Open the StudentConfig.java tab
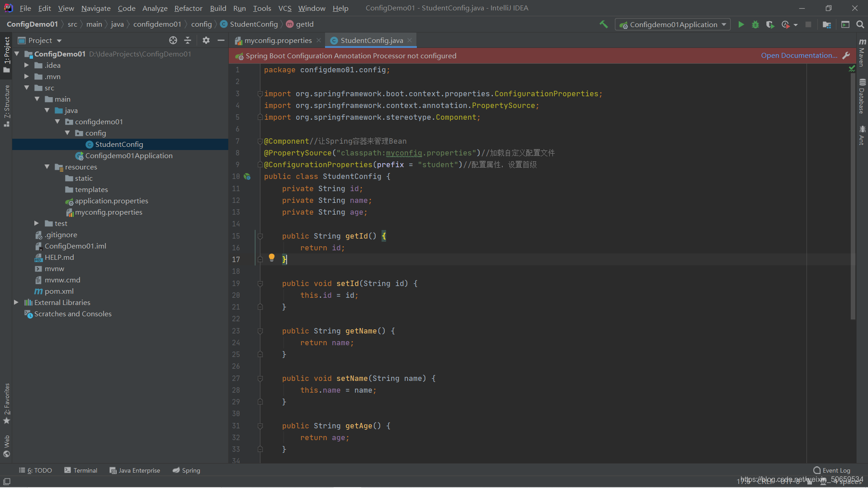Screen dimensions: 868x488 pos(370,40)
